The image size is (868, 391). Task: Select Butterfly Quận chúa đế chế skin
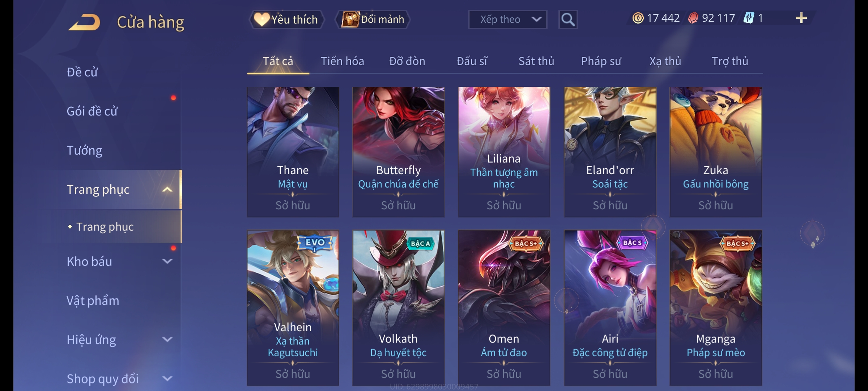point(398,152)
